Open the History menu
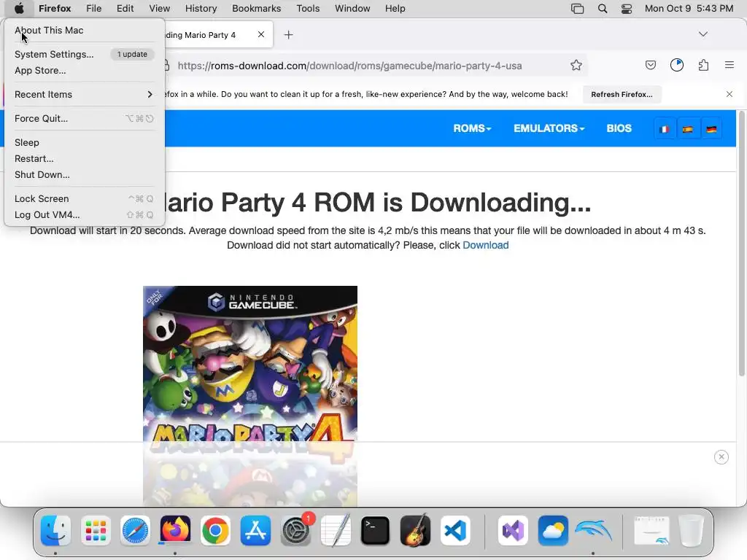747x560 pixels. [201, 9]
